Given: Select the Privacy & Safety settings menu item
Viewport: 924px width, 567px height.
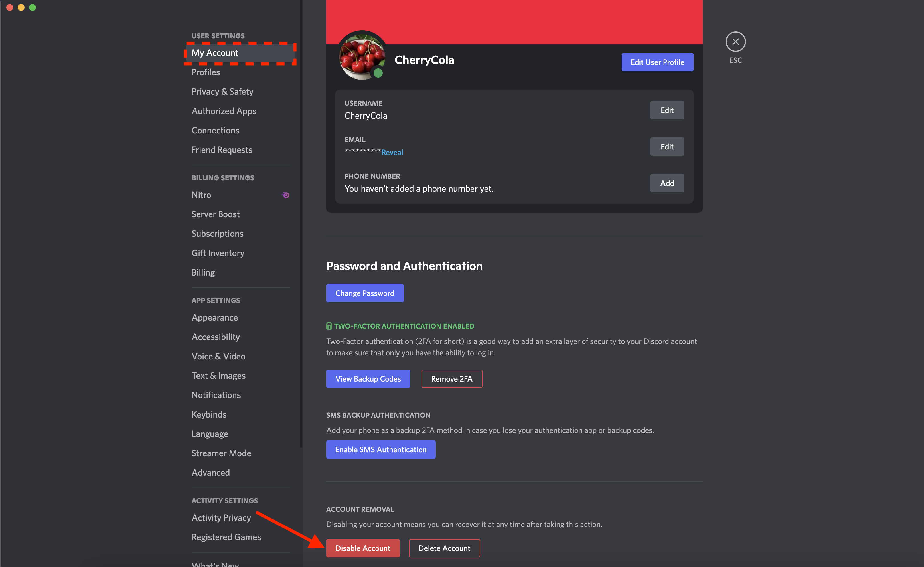Looking at the screenshot, I should 222,91.
